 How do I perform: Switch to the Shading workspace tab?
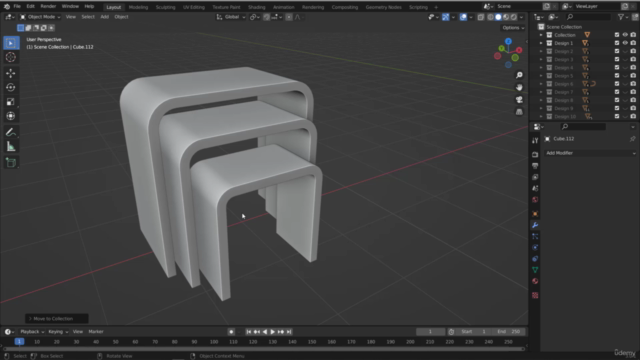257,7
